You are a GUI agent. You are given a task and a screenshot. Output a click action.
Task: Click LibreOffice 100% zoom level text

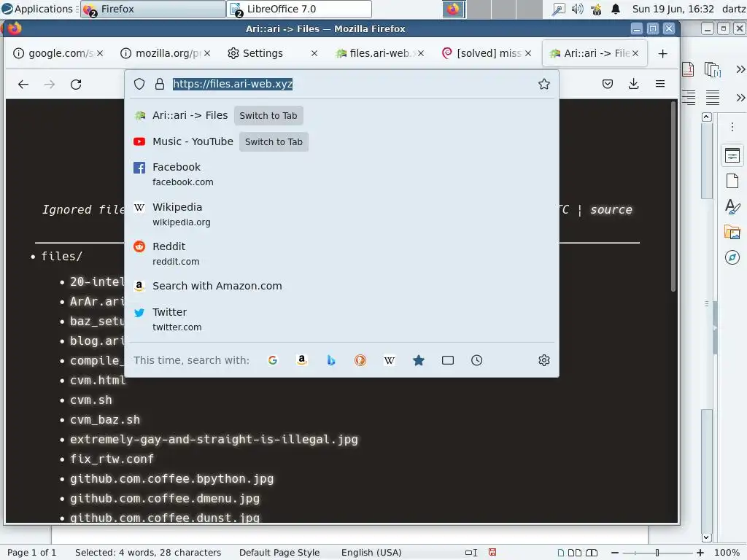tap(727, 553)
